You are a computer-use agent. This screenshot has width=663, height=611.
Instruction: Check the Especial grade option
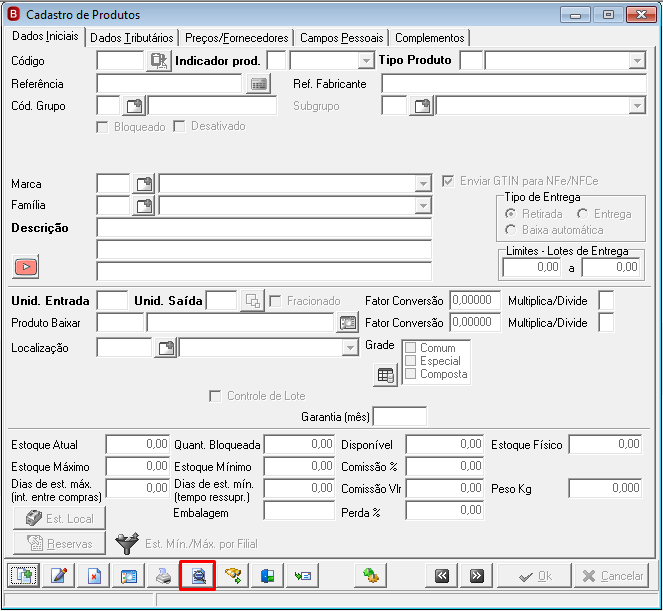pos(410,361)
